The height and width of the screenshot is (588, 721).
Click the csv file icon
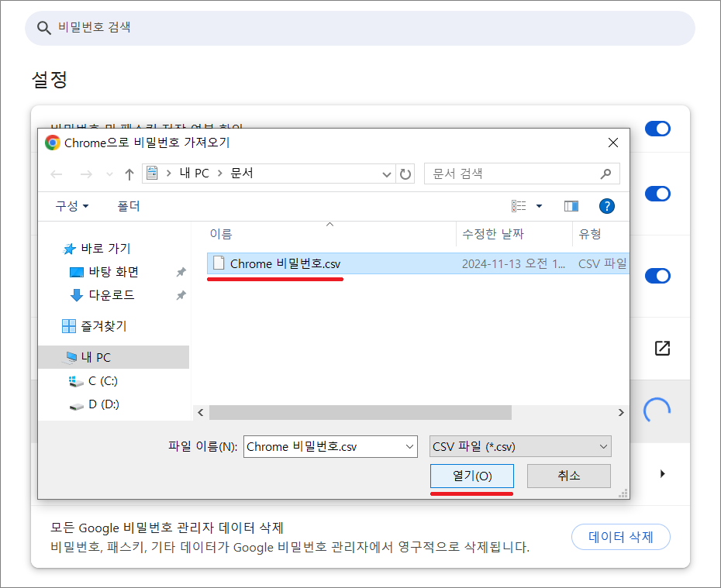click(x=219, y=263)
